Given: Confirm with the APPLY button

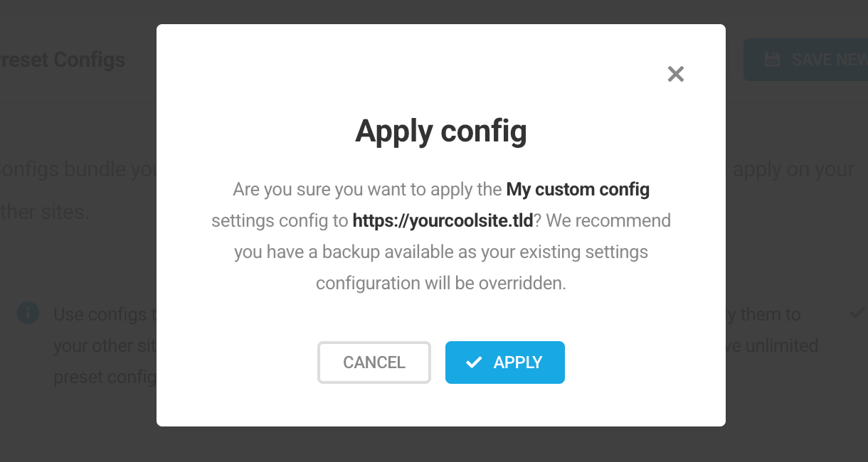Looking at the screenshot, I should coord(505,362).
